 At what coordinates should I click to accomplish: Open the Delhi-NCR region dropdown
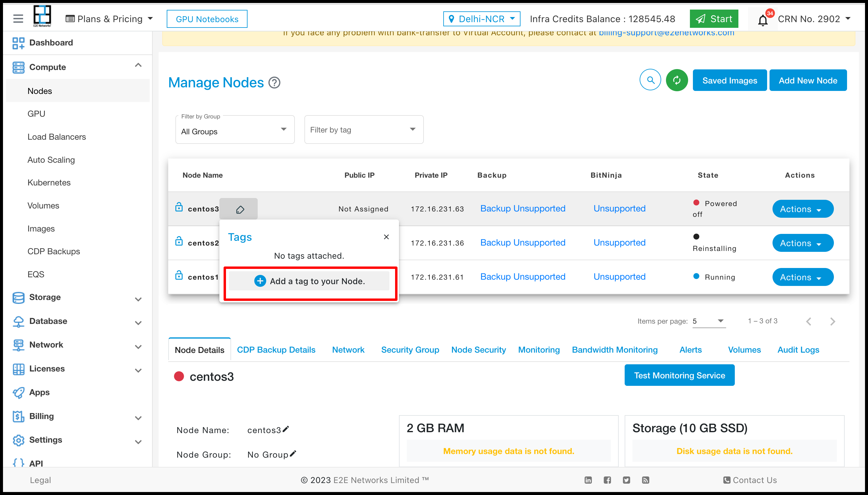point(482,19)
